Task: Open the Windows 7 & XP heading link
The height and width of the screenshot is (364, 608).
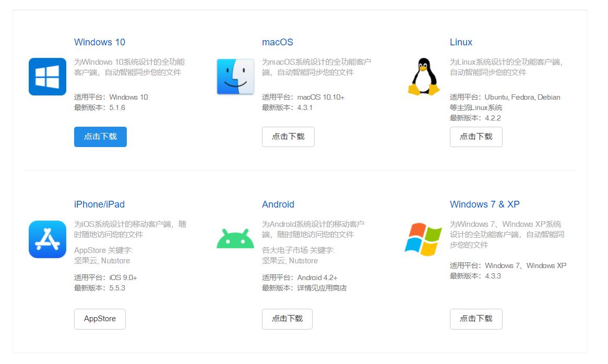Action: coord(485,204)
